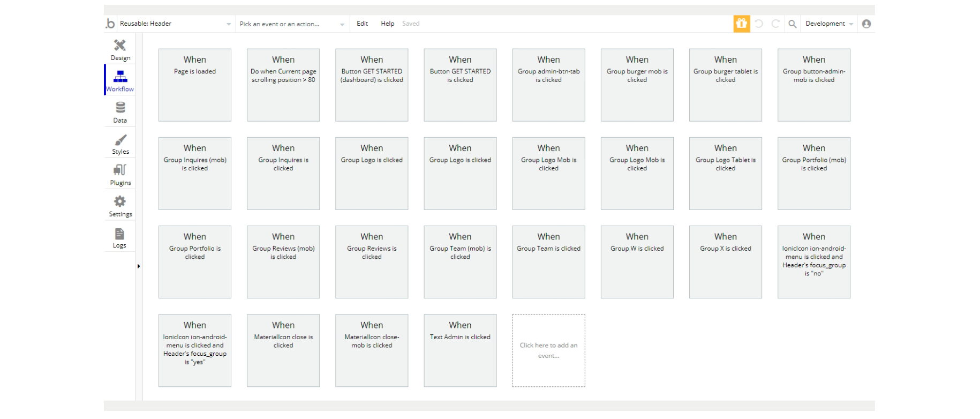This screenshot has width=980, height=419.
Task: Open the Group admin-btn-tab clicked event
Action: 549,85
